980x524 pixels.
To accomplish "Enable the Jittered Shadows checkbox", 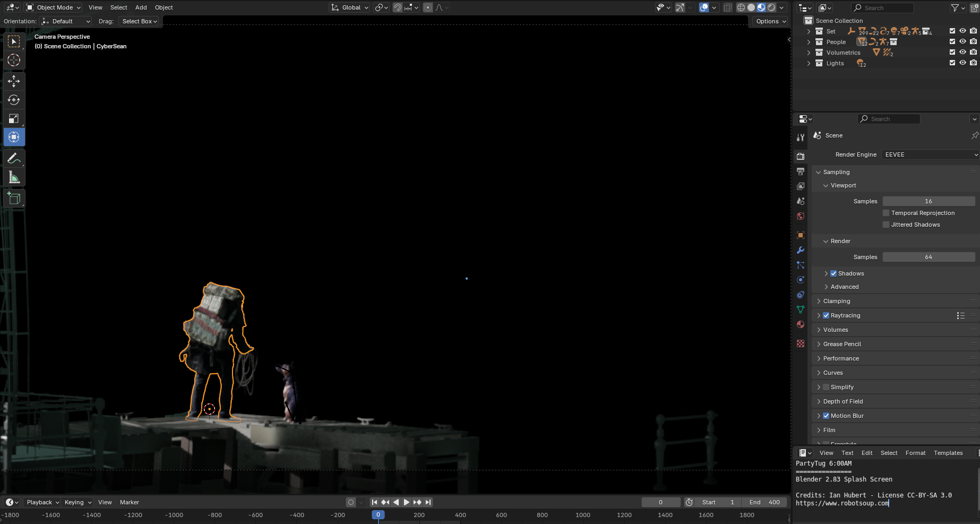I will coord(886,225).
